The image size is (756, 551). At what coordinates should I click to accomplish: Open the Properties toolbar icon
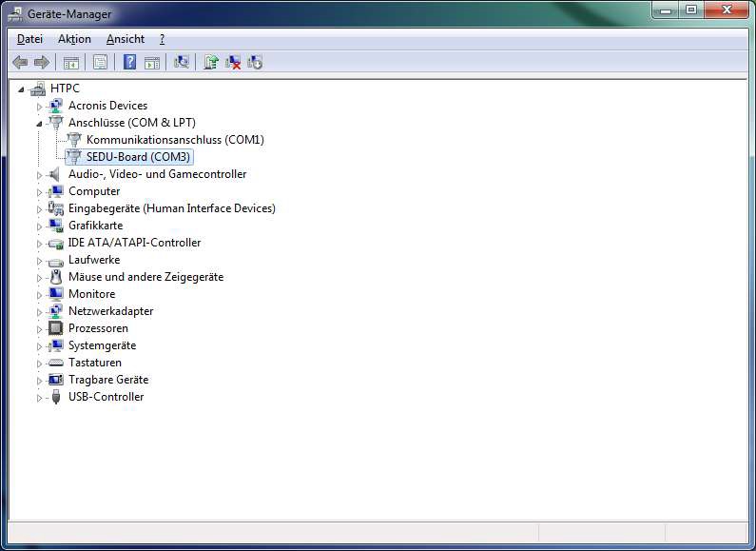(100, 62)
